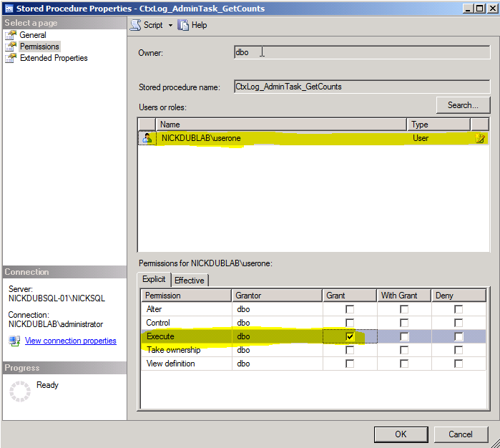Open View connection properties link
This screenshot has width=500, height=448.
(70, 341)
